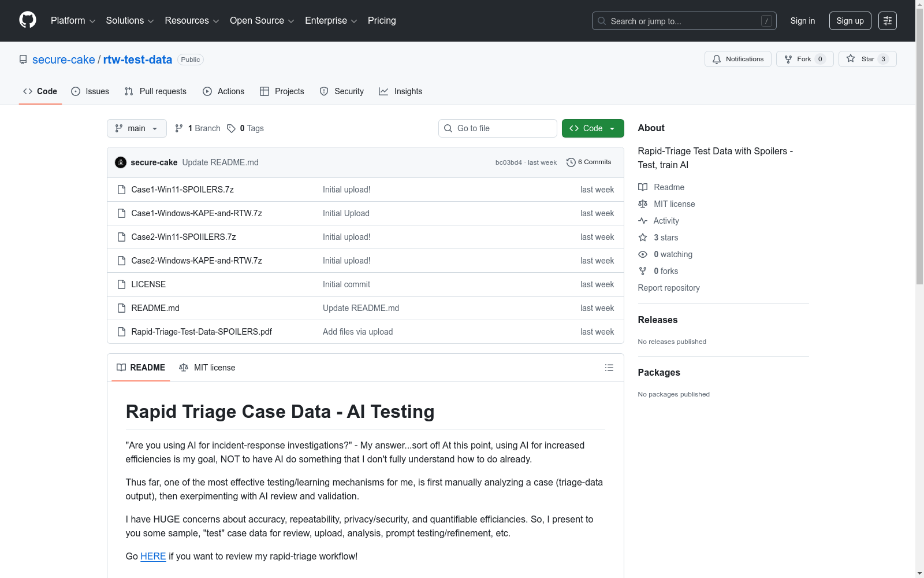Viewport: 924px width, 578px height.
Task: Click the file icon for Case1-Win11-SPOILERS.7z
Action: point(121,190)
